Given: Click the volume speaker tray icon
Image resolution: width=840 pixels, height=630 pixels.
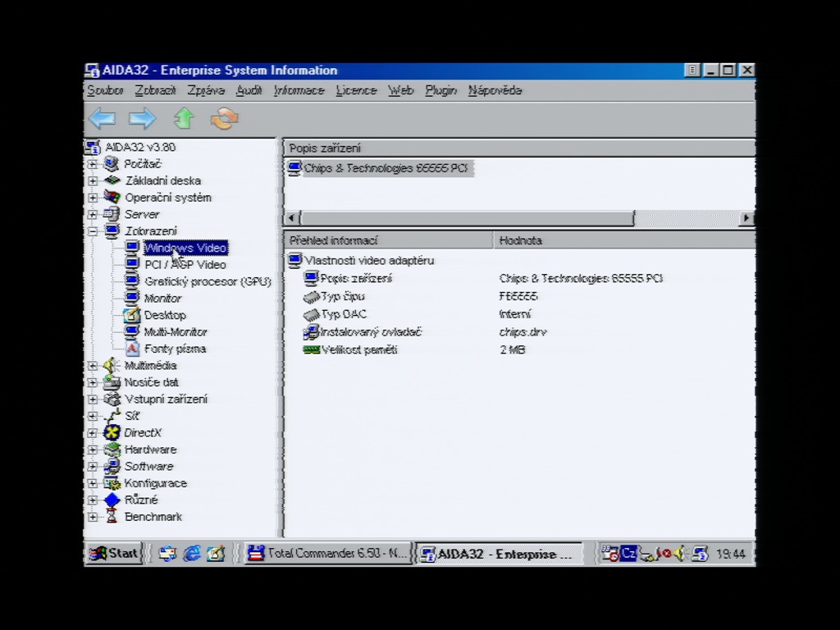Looking at the screenshot, I should click(x=679, y=553).
